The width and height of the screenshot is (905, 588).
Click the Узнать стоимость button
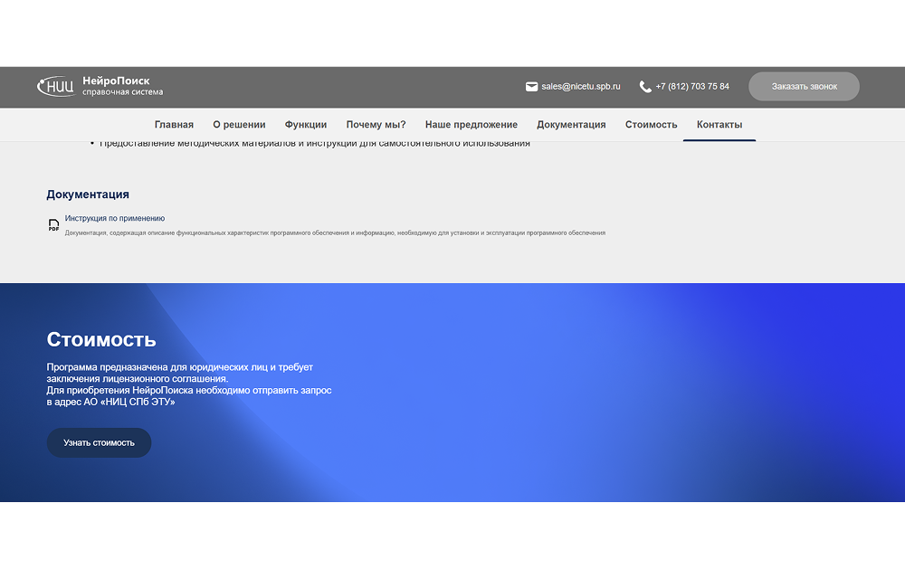pos(99,442)
